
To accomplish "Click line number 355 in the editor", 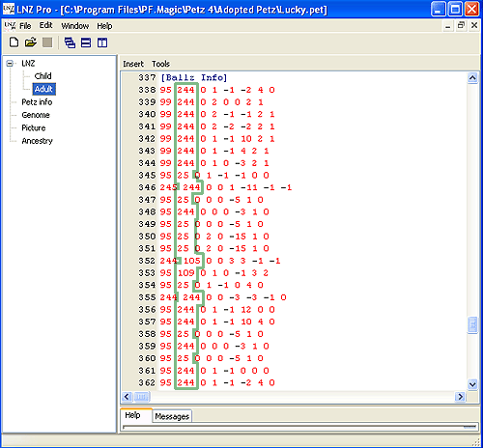I will 147,297.
